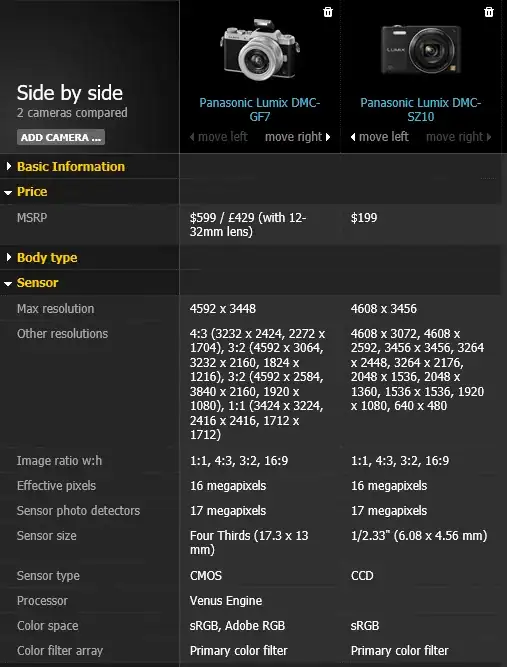507x667 pixels.
Task: Select the Processor row label
Action: coord(42,601)
